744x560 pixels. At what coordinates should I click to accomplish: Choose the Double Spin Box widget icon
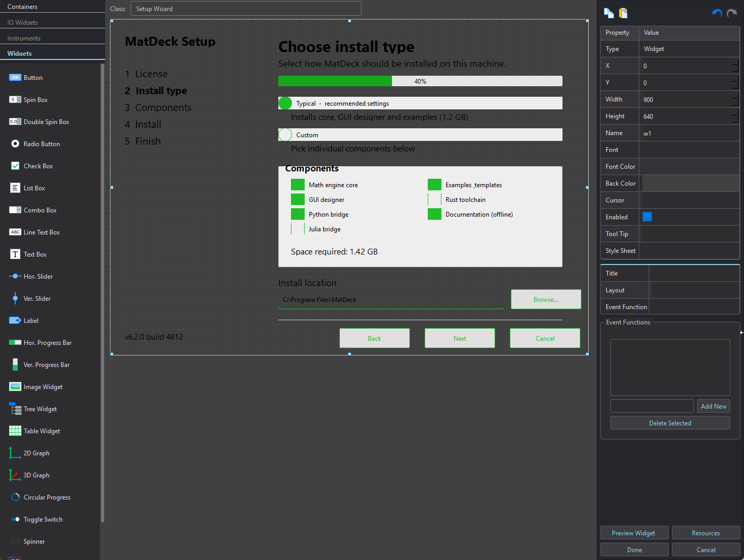point(15,121)
